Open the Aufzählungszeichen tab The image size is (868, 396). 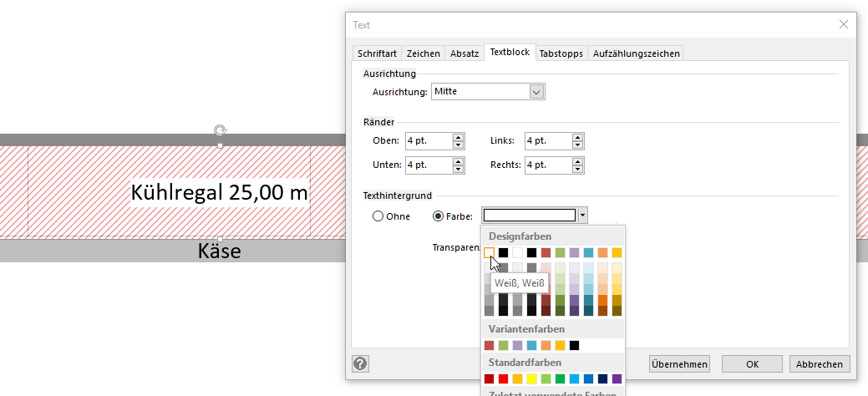(637, 53)
